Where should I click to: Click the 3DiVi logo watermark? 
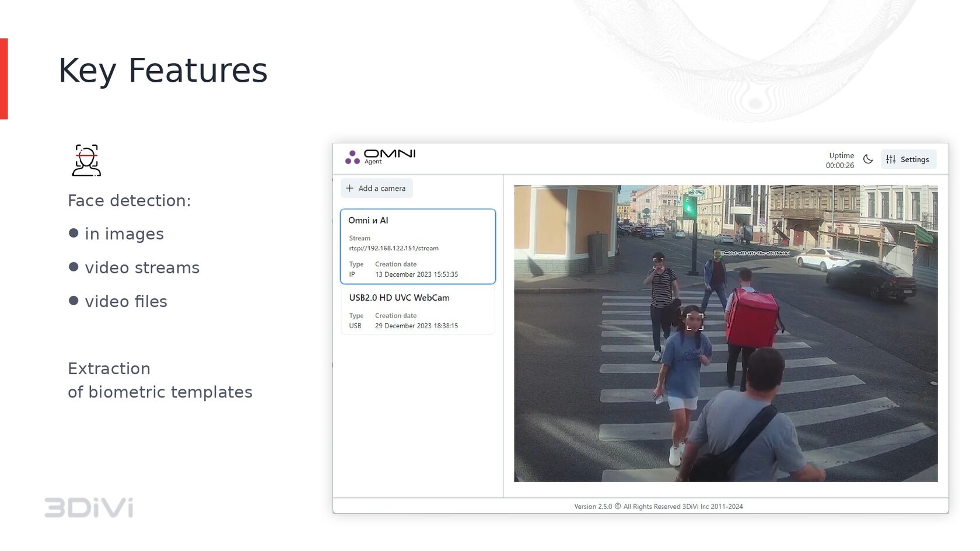[89, 507]
